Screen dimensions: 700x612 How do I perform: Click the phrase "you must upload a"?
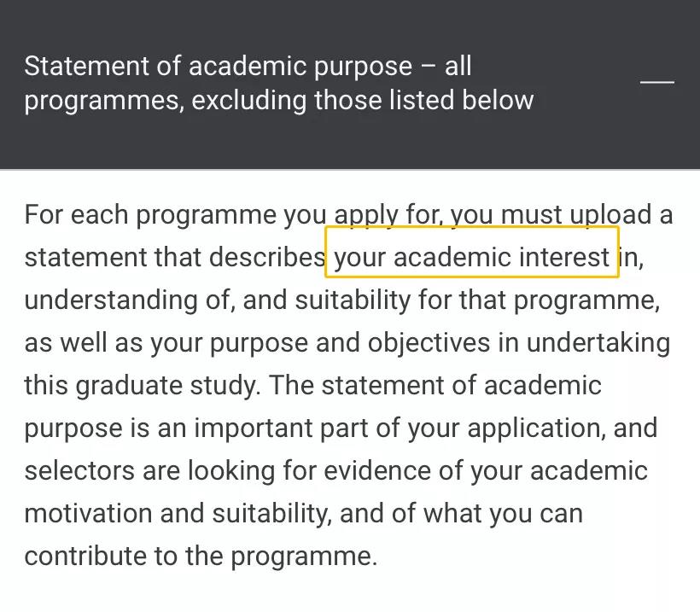[561, 216]
